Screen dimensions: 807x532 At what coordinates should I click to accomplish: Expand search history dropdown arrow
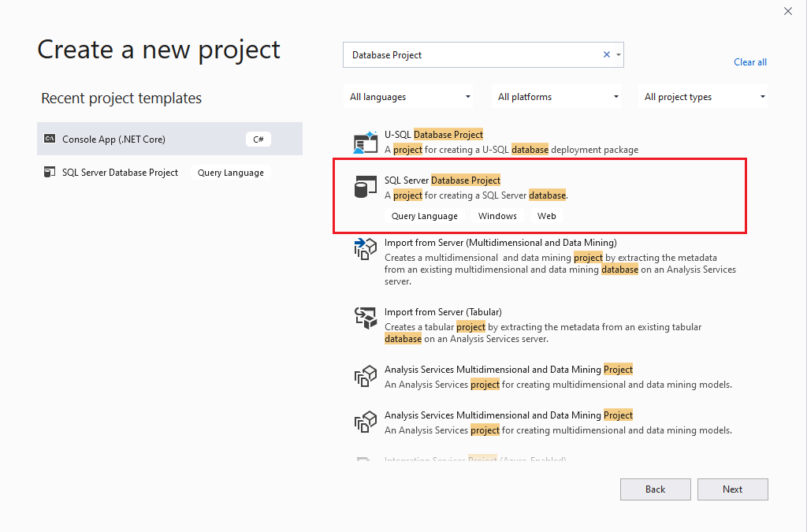[619, 55]
